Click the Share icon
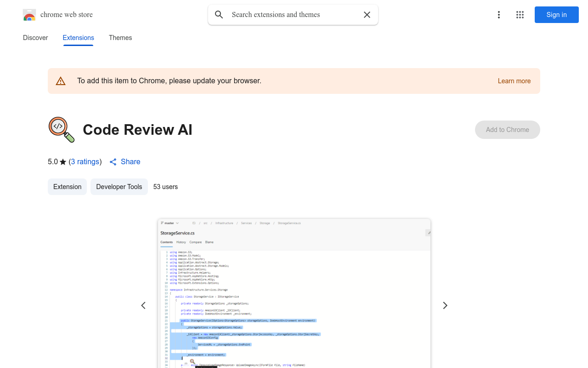588x368 pixels. [x=113, y=162]
